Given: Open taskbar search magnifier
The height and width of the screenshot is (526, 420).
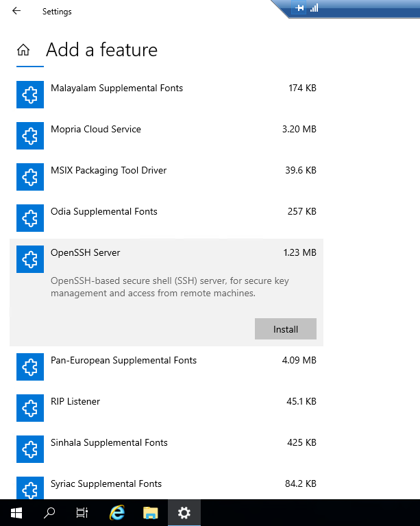Looking at the screenshot, I should pos(49,512).
